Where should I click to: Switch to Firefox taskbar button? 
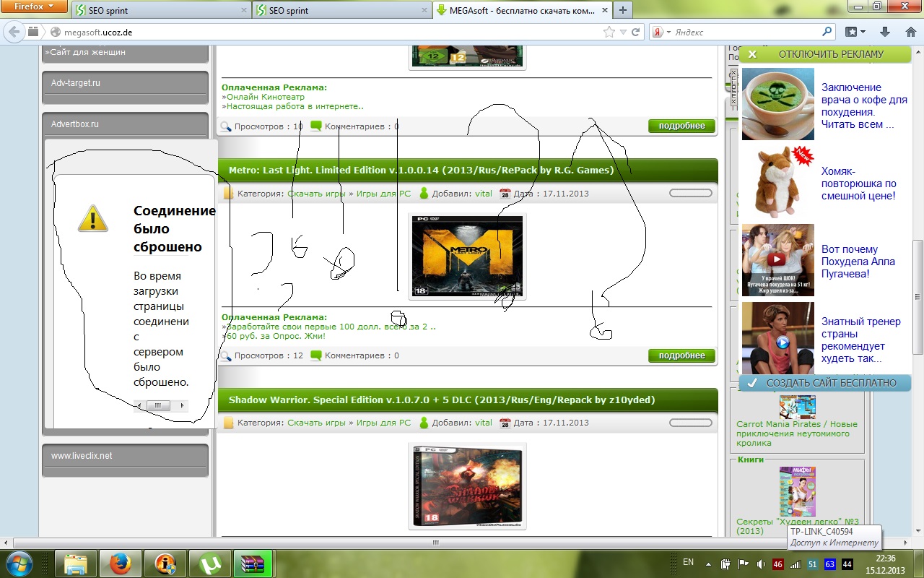[121, 563]
